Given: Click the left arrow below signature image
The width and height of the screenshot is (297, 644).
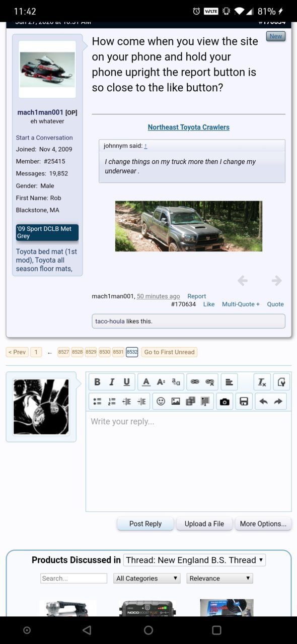Looking at the screenshot, I should pos(243,281).
